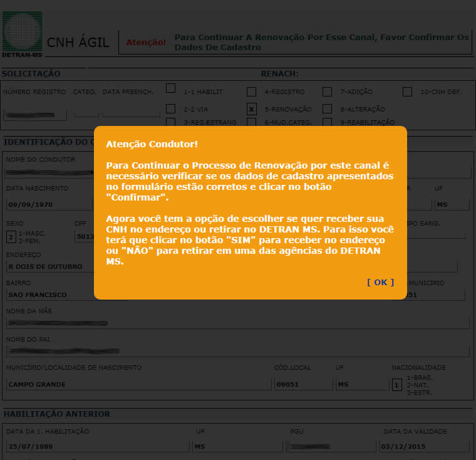Click the CÓD.LOCAL field 09051
The image size is (476, 460).
(x=304, y=384)
